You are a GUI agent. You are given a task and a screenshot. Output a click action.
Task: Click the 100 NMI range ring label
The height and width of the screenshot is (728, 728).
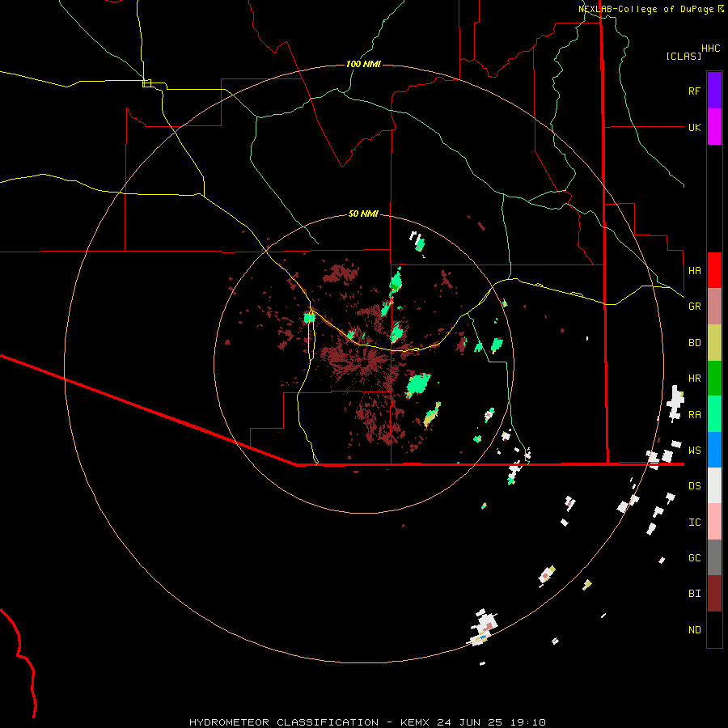(x=363, y=64)
